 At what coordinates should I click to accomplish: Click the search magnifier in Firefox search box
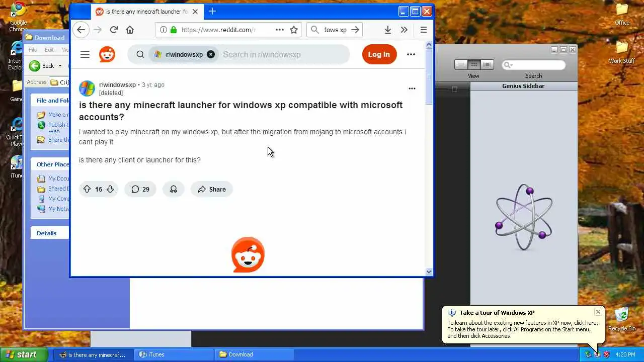click(x=315, y=30)
